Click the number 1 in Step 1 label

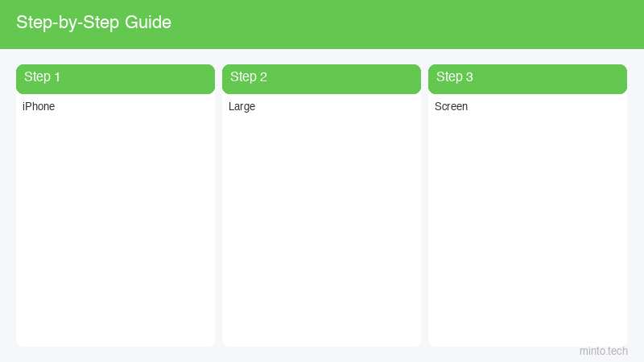pos(57,76)
